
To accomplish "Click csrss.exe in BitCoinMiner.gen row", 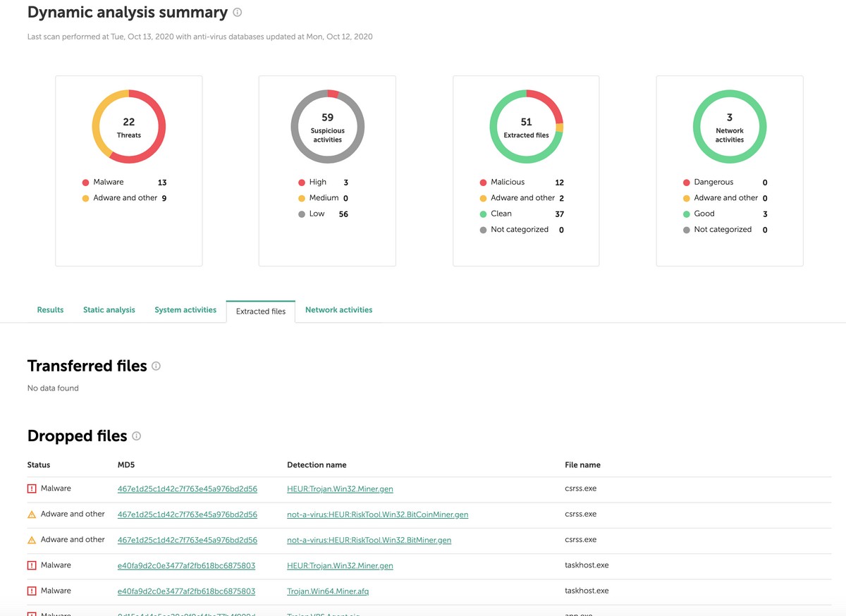I will [581, 515].
